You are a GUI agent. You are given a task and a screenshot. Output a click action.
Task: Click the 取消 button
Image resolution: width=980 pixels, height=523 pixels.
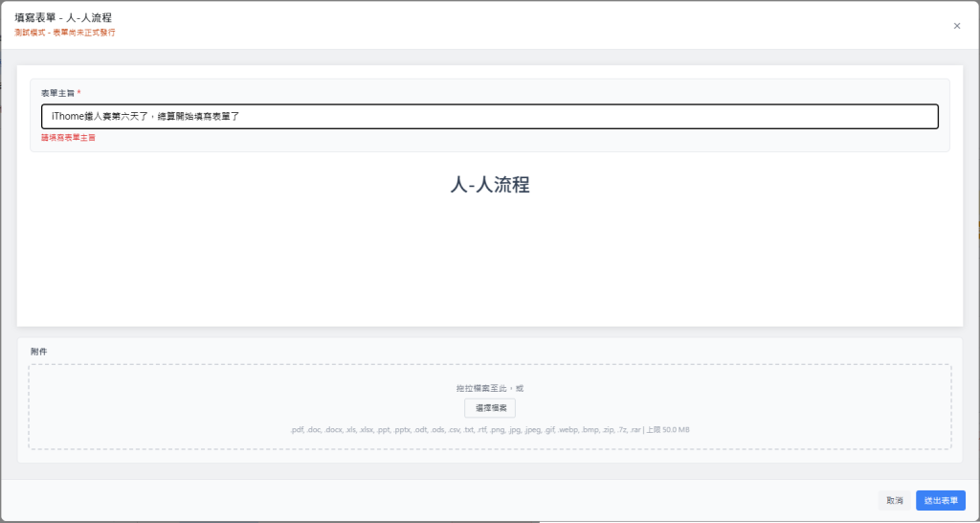pyautogui.click(x=895, y=500)
